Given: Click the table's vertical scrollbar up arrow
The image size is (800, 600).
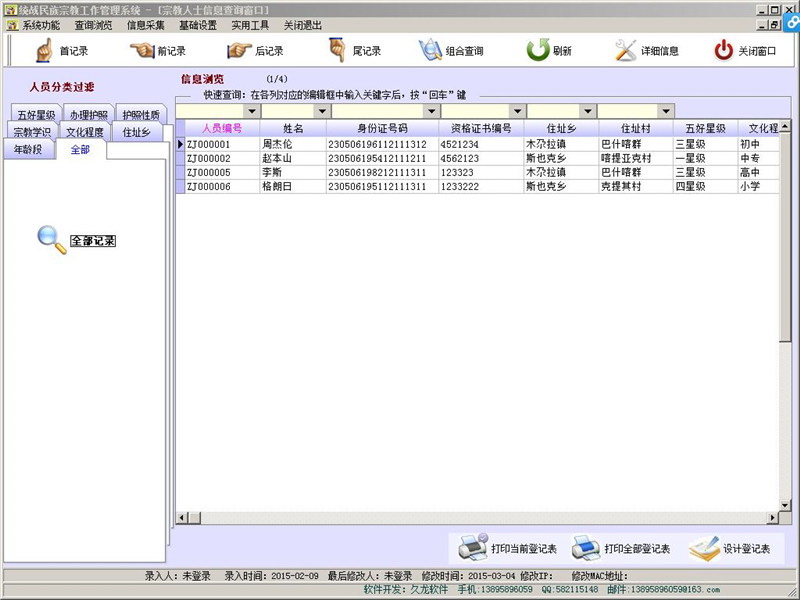Looking at the screenshot, I should pyautogui.click(x=785, y=126).
